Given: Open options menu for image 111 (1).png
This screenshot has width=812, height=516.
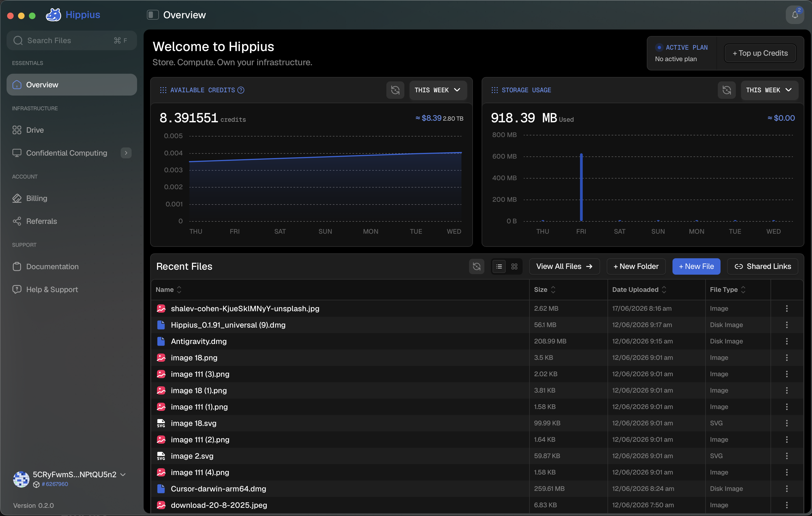Looking at the screenshot, I should click(x=787, y=407).
